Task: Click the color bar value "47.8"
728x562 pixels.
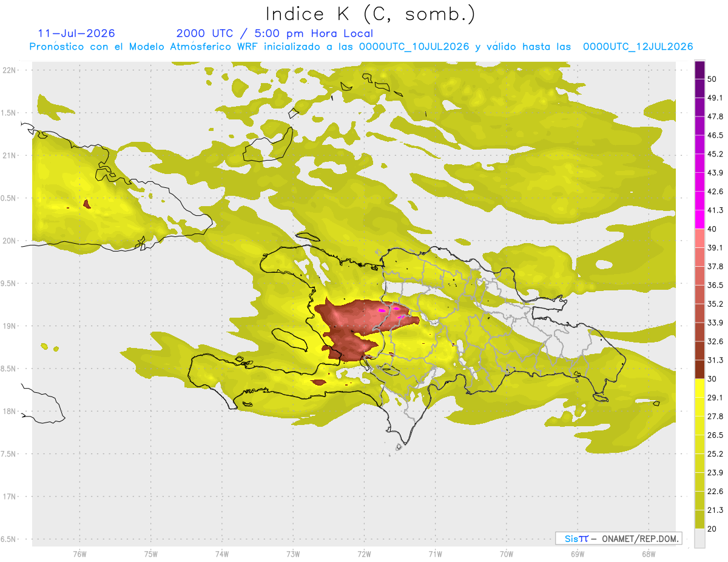Action: (x=715, y=116)
